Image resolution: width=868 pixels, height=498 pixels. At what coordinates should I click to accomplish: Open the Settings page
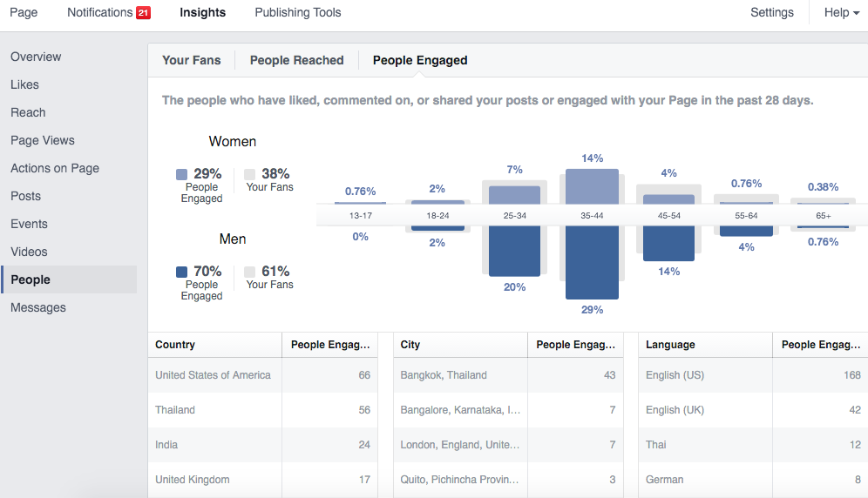(771, 12)
